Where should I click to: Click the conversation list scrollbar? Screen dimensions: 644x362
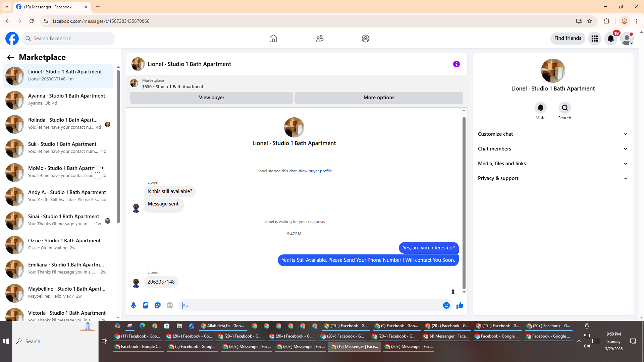pyautogui.click(x=118, y=146)
